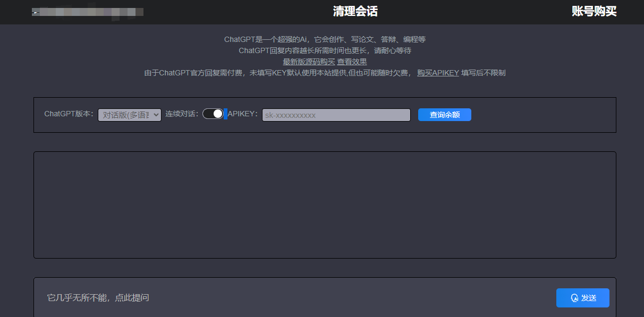The height and width of the screenshot is (317, 644).
Task: Click the APIKEY label text
Action: click(x=243, y=114)
